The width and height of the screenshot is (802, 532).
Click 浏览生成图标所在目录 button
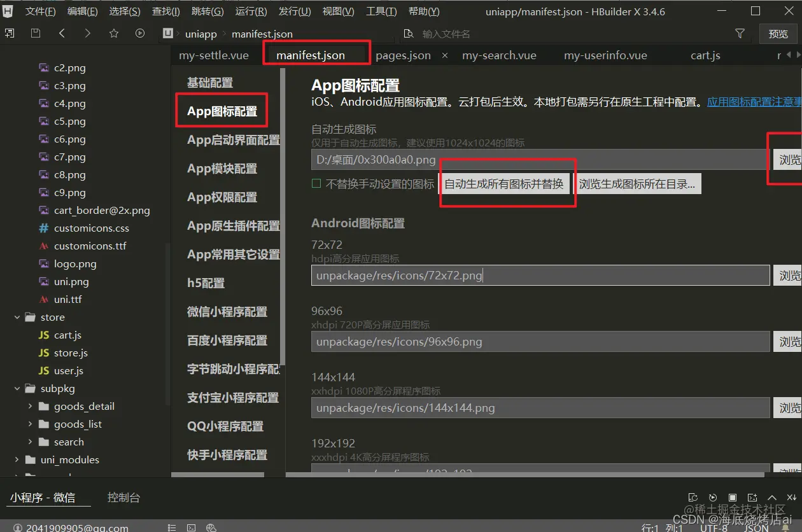[x=637, y=185]
